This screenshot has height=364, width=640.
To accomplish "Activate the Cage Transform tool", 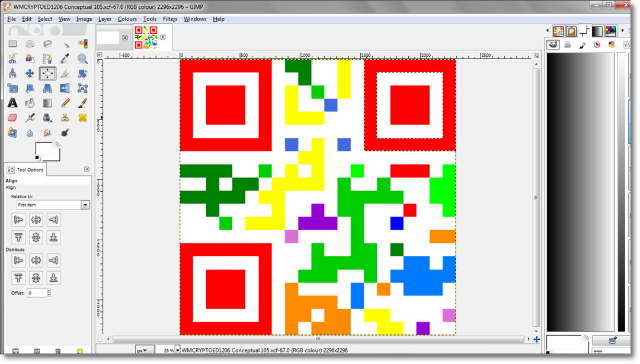I will pos(82,88).
